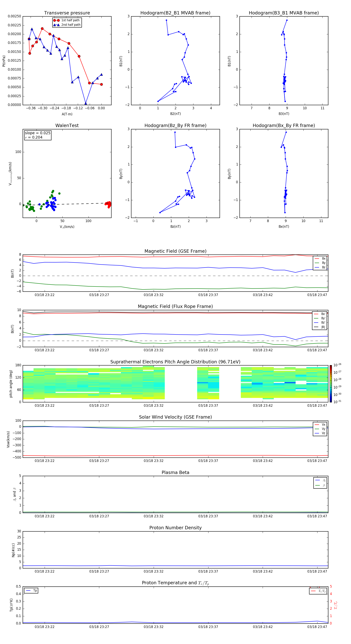The height and width of the screenshot is (644, 351).
Task: Click the '2nd half path' legend entry
Action: click(67, 25)
